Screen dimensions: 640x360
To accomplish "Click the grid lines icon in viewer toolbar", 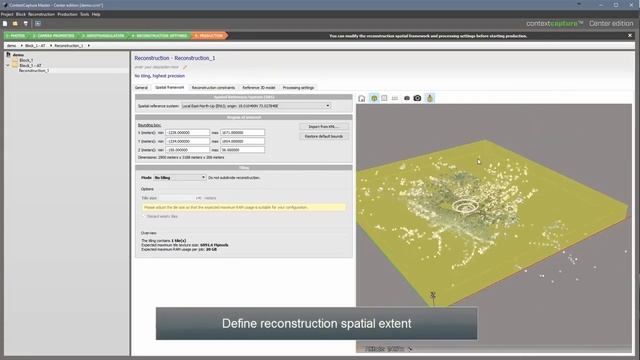I will 395,98.
